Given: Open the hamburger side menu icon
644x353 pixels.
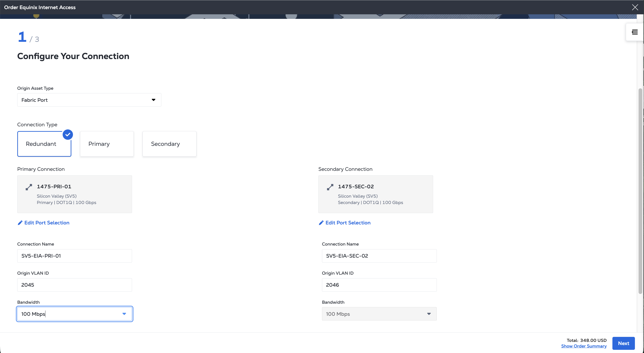Looking at the screenshot, I should [x=634, y=32].
